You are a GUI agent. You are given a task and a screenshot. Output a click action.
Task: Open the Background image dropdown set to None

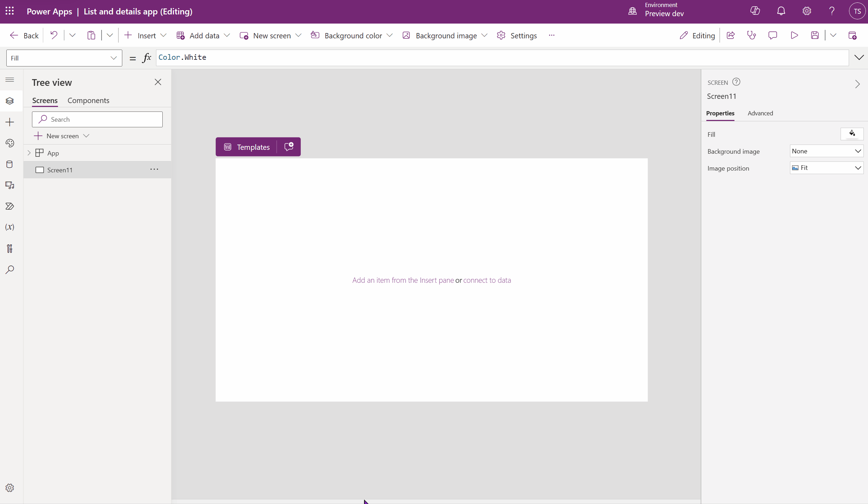click(x=826, y=151)
